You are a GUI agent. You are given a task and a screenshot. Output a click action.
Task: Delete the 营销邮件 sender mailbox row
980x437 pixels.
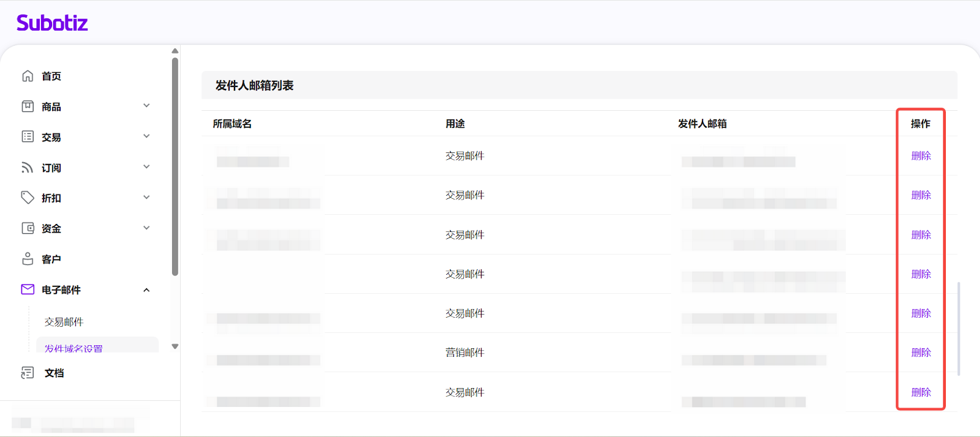coord(921,353)
